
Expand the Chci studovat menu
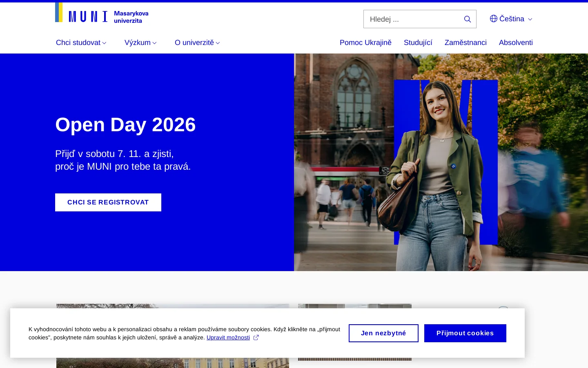(x=81, y=43)
